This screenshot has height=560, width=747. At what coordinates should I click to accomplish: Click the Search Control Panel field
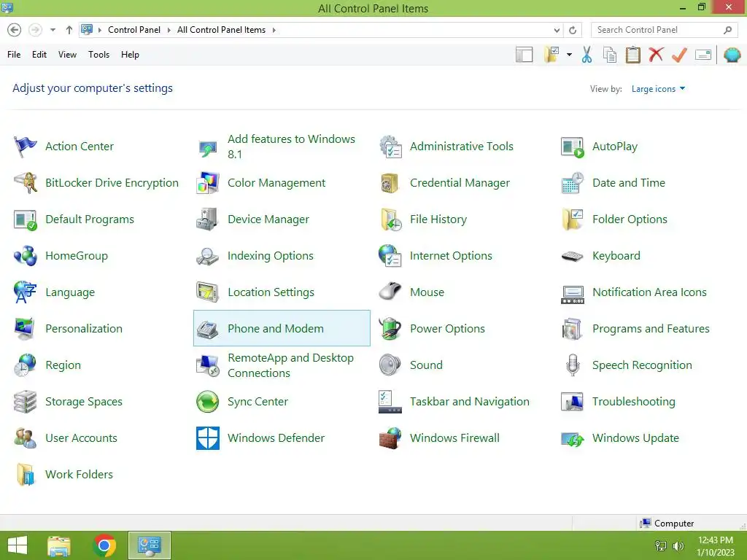click(x=665, y=30)
